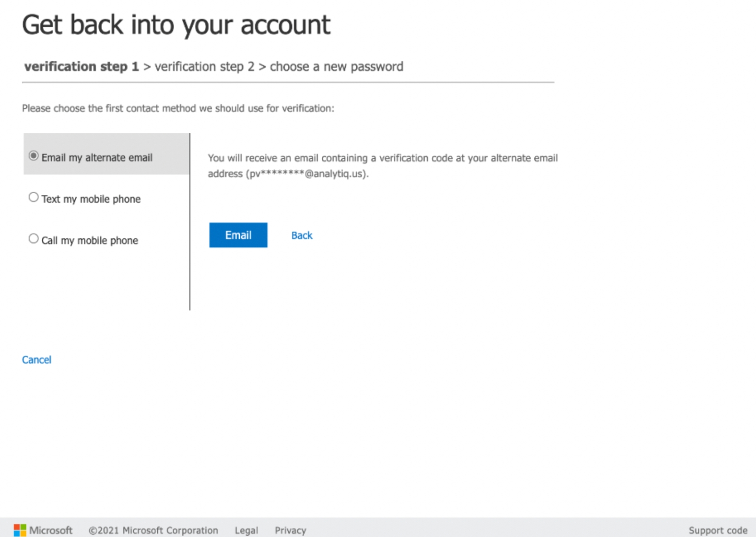Click the choose a new password breadcrumb
Viewport: 756px width, 537px height.
tap(336, 67)
